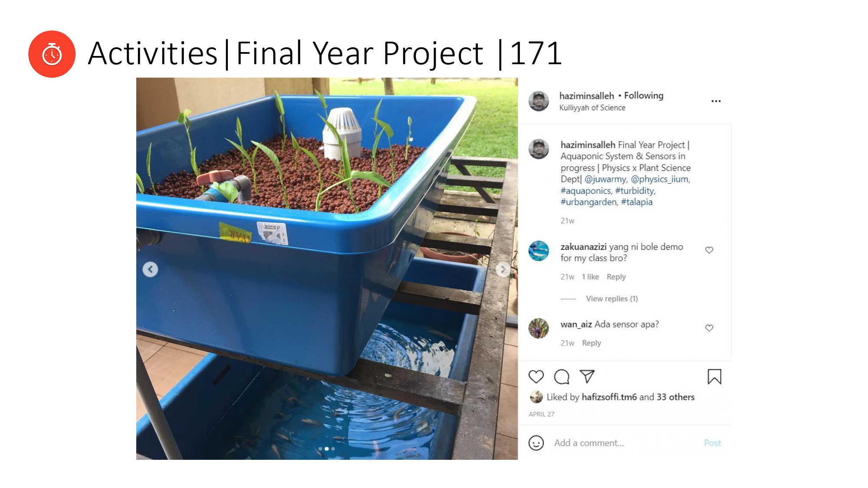
Task: Open emoji picker smiley icon
Action: click(x=536, y=443)
